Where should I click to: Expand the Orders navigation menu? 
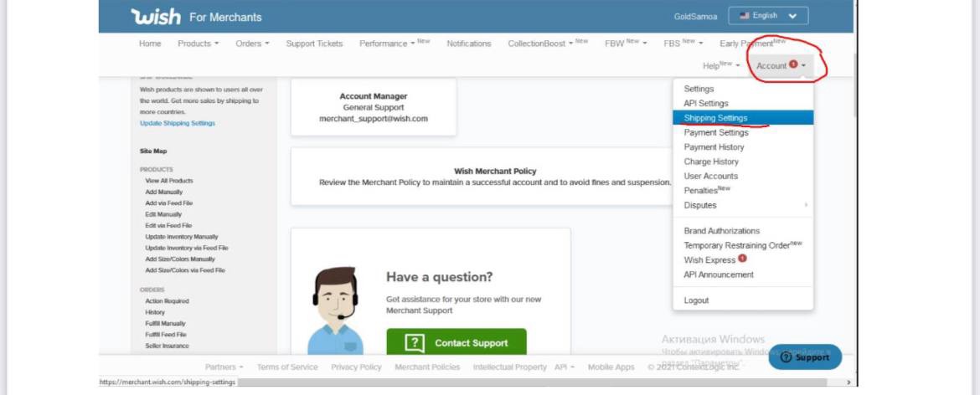click(252, 44)
